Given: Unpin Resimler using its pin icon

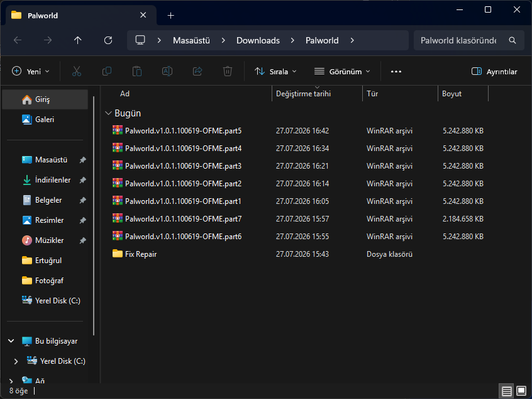Looking at the screenshot, I should pyautogui.click(x=82, y=220).
